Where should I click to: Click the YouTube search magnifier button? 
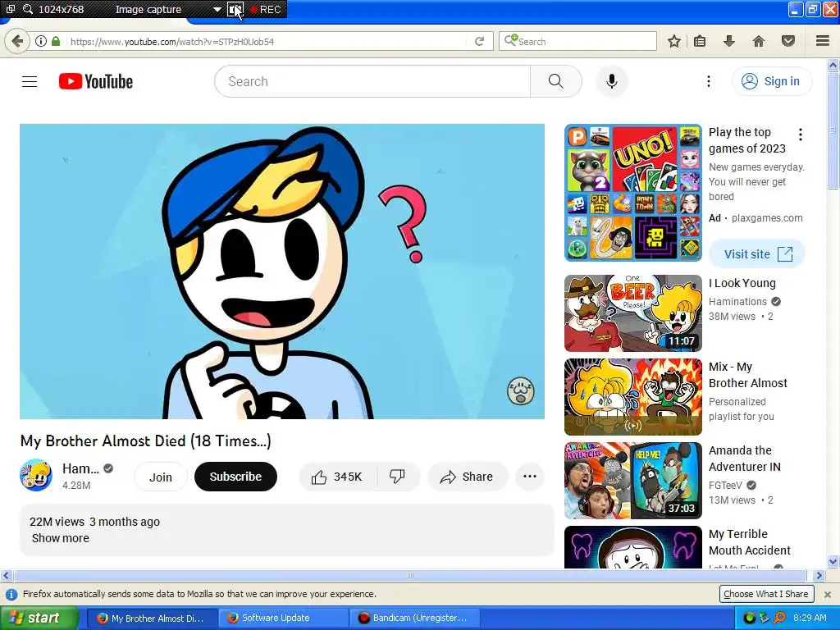tap(555, 81)
